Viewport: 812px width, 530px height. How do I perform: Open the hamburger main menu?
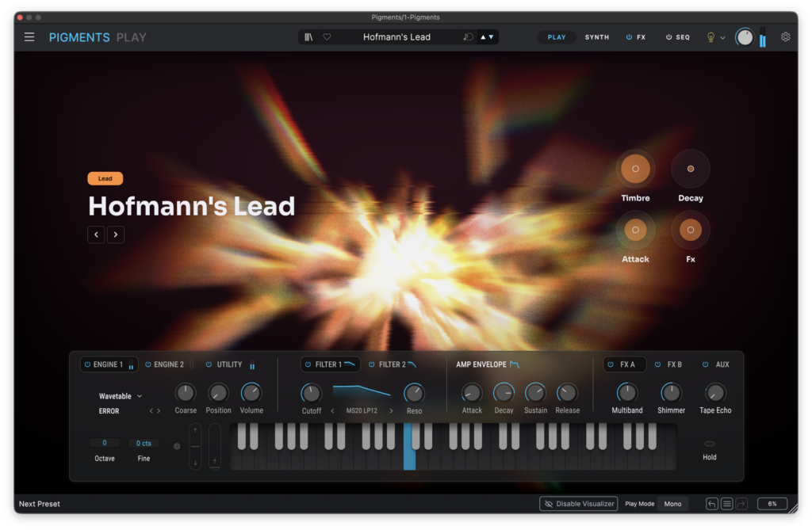(29, 37)
